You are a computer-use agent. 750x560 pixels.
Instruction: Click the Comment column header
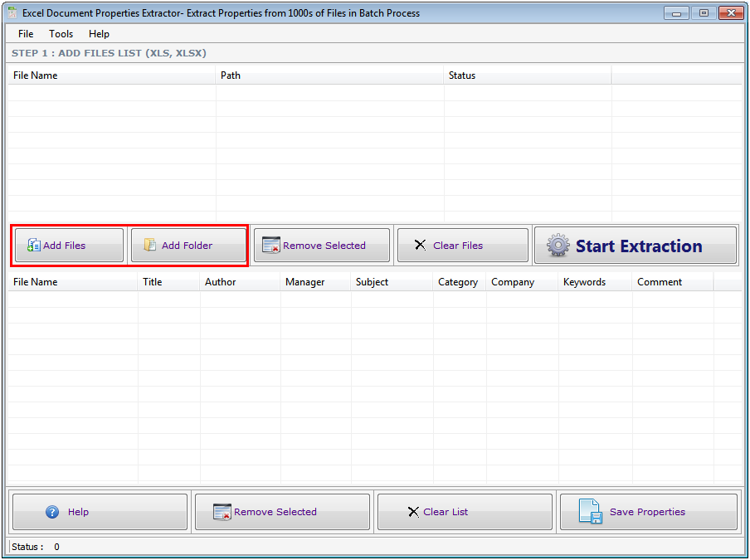[x=673, y=282]
